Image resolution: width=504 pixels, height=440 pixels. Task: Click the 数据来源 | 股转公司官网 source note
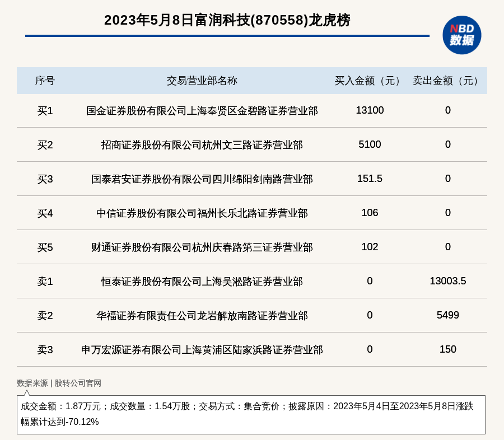tap(59, 383)
